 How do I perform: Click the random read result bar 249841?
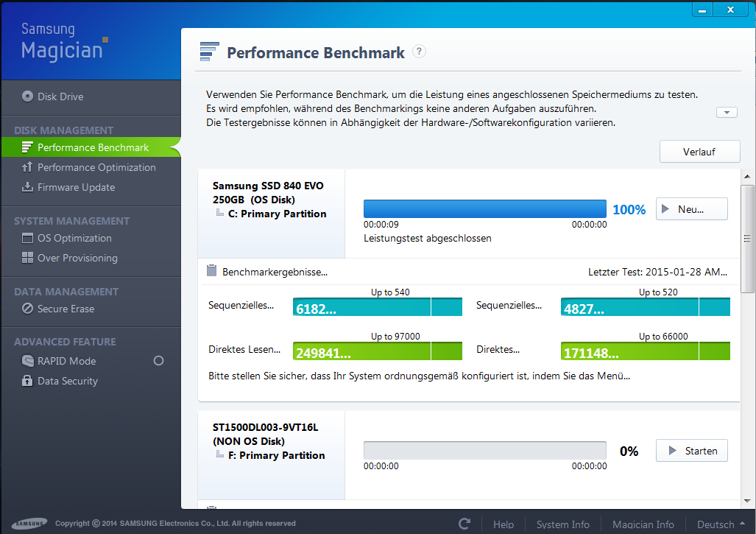point(378,351)
